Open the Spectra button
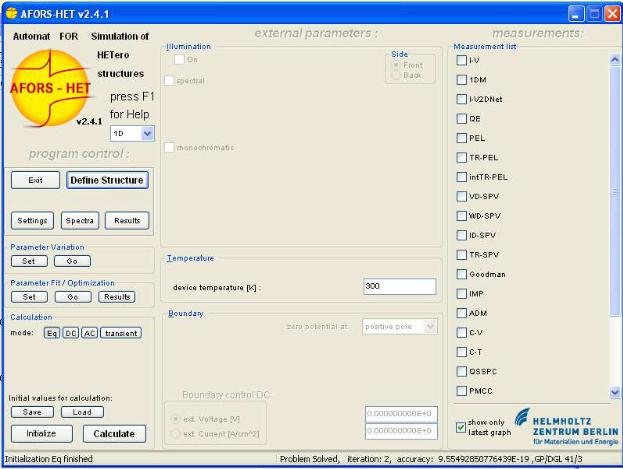Screen dimensions: 623x469 pos(80,221)
